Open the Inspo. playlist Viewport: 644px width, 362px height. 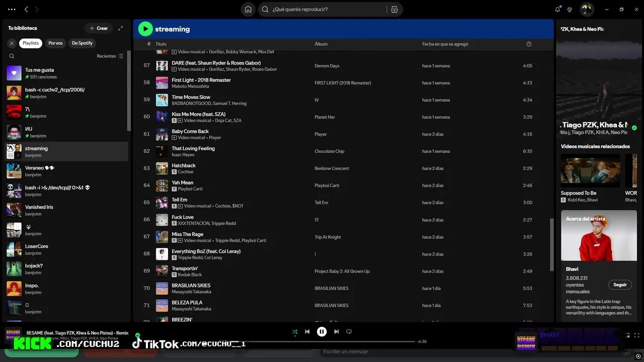coord(66,289)
